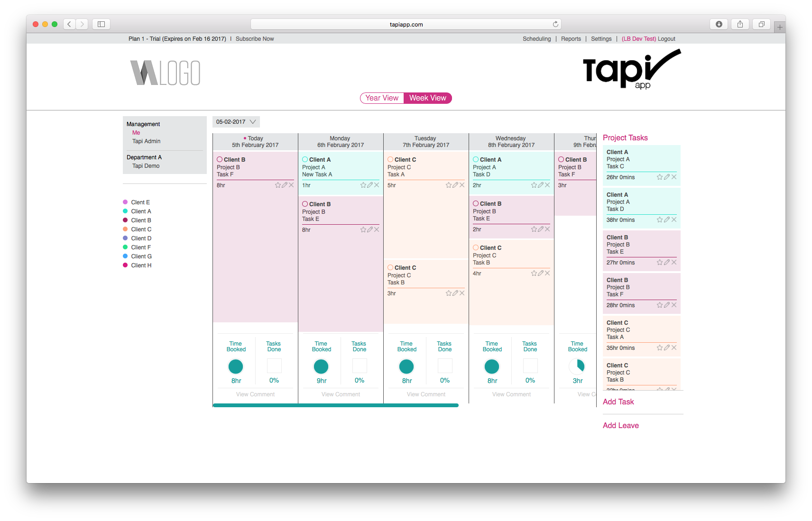Mark Sunday's Client B Task F complete
This screenshot has height=521, width=812.
pos(220,159)
